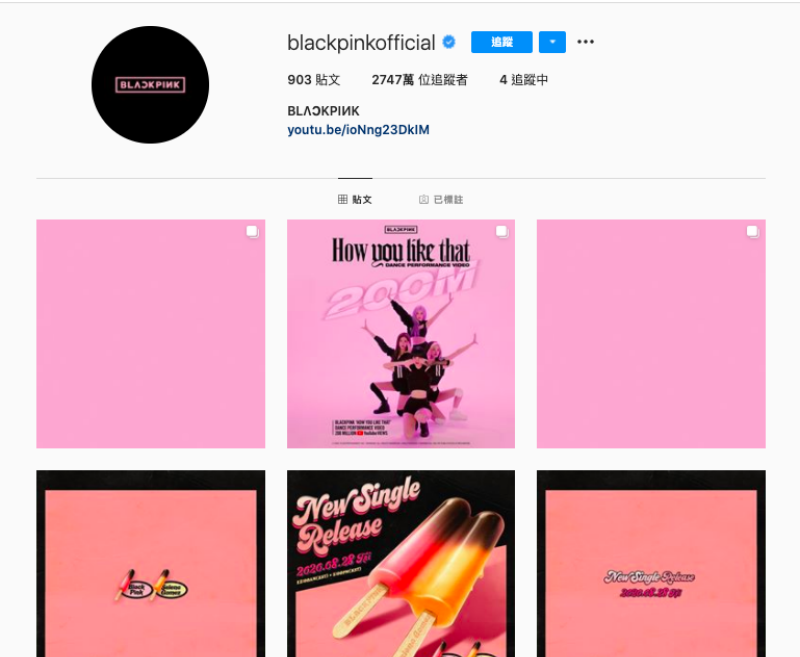Viewport: 800px width, 657px height.
Task: Switch to the 貼文 tab
Action: pos(355,199)
